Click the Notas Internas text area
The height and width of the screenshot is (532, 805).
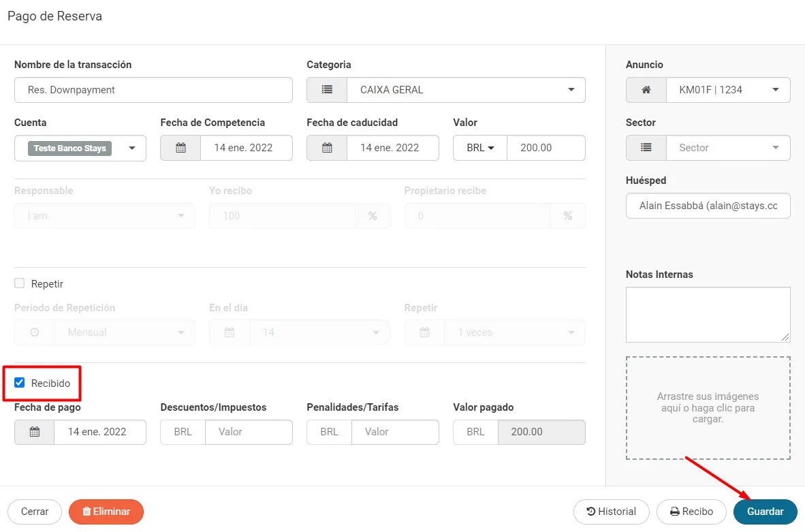[708, 314]
